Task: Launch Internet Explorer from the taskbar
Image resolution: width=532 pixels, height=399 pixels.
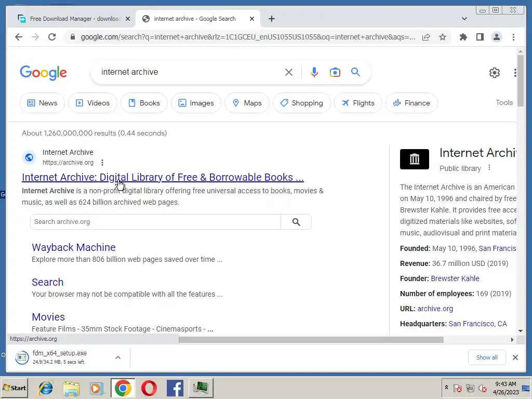Action: [x=46, y=388]
